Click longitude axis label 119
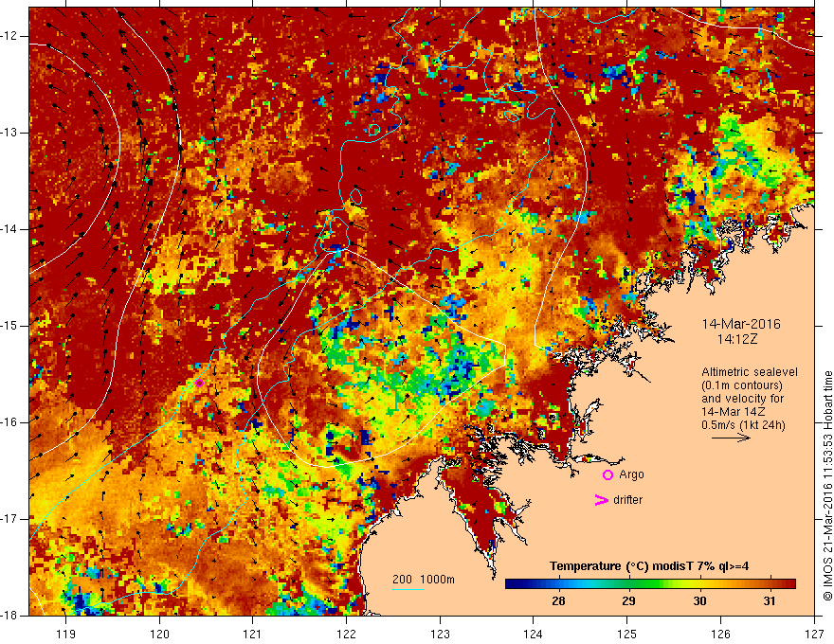This screenshot has width=834, height=644. [x=66, y=634]
